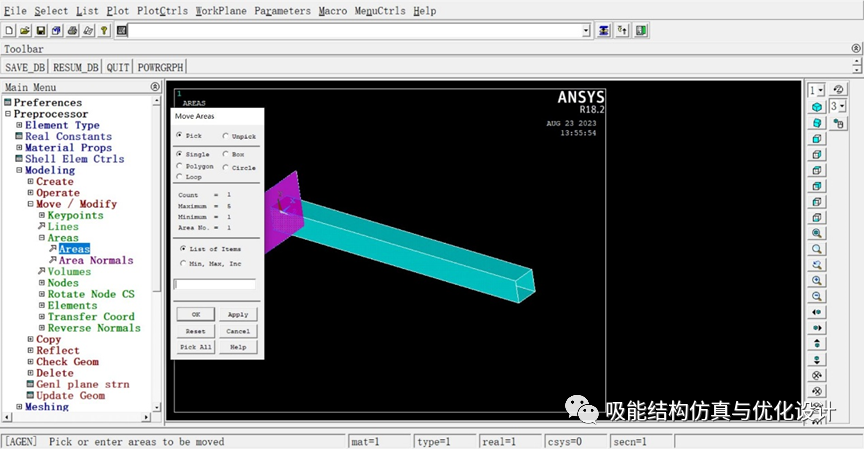864x449 pixels.
Task: Open ANSYS Help question-mark icon
Action: [x=104, y=31]
